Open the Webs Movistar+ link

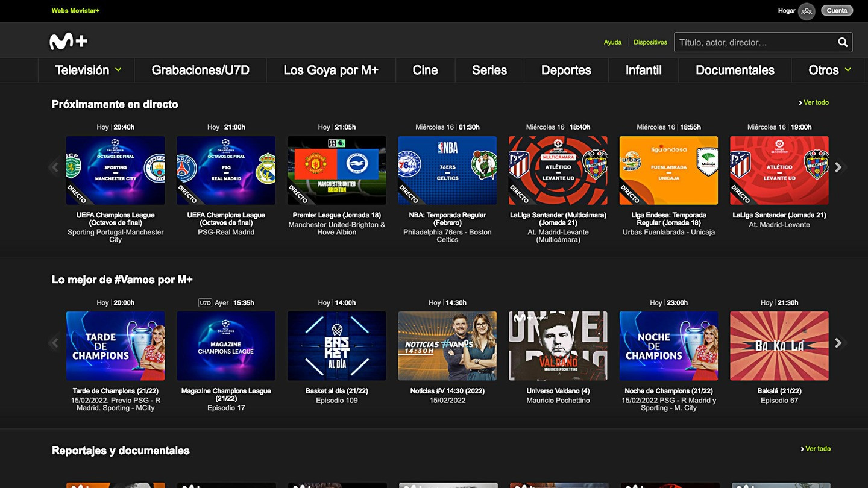[x=75, y=11]
